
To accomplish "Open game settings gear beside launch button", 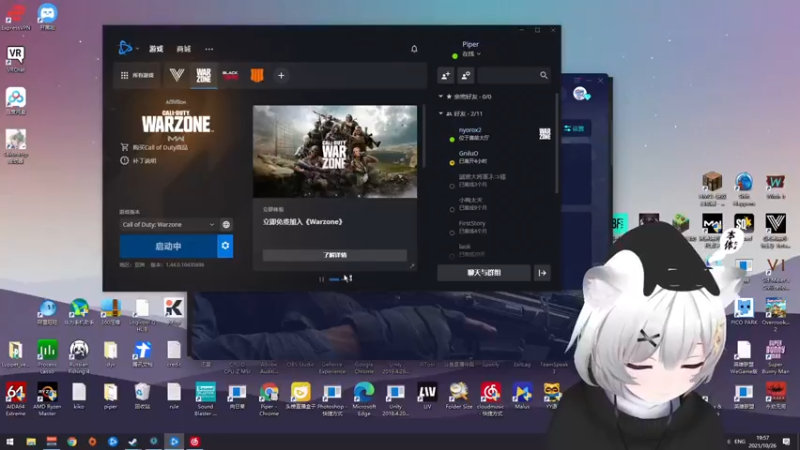I will click(x=225, y=246).
